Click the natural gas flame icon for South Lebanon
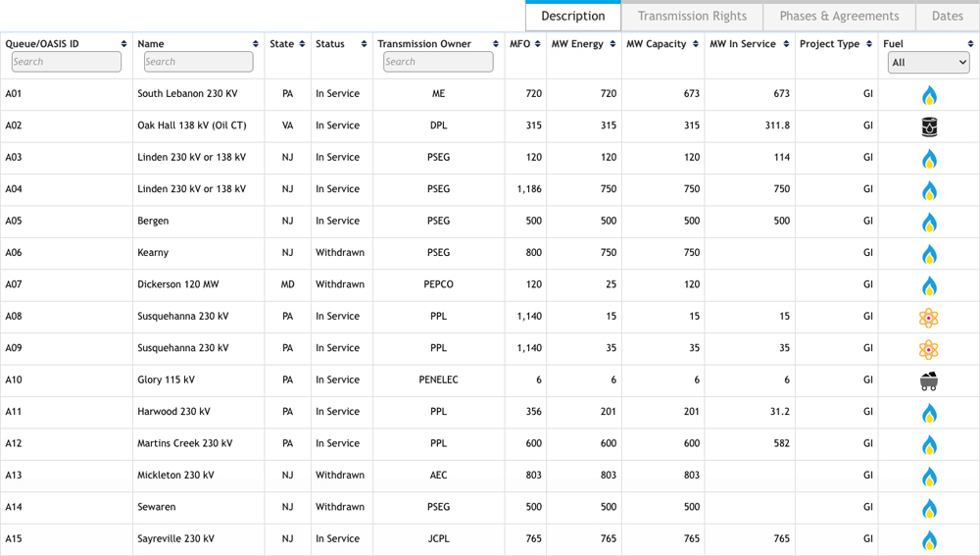Image resolution: width=980 pixels, height=556 pixels. (928, 95)
